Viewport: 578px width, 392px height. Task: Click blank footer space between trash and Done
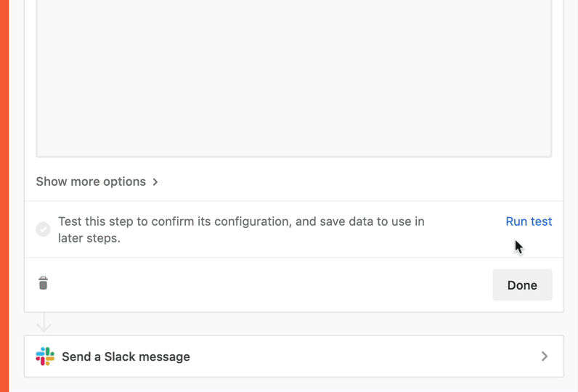[269, 285]
